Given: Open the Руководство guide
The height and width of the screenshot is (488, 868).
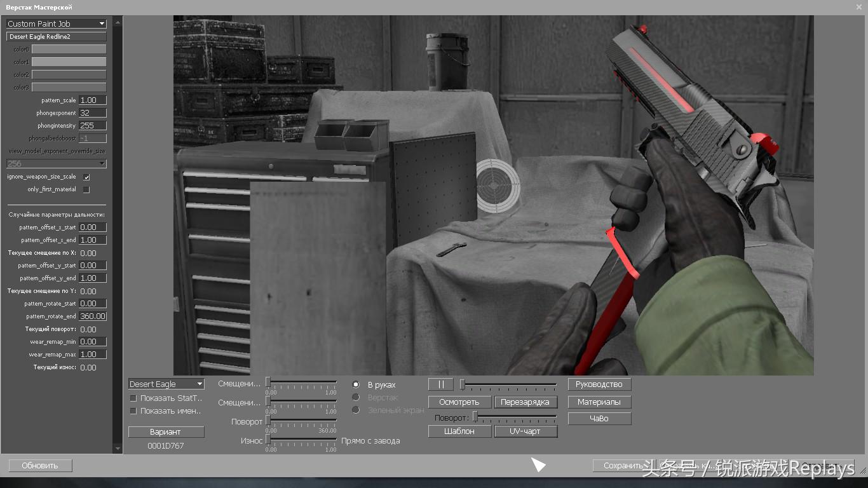Looking at the screenshot, I should click(599, 384).
